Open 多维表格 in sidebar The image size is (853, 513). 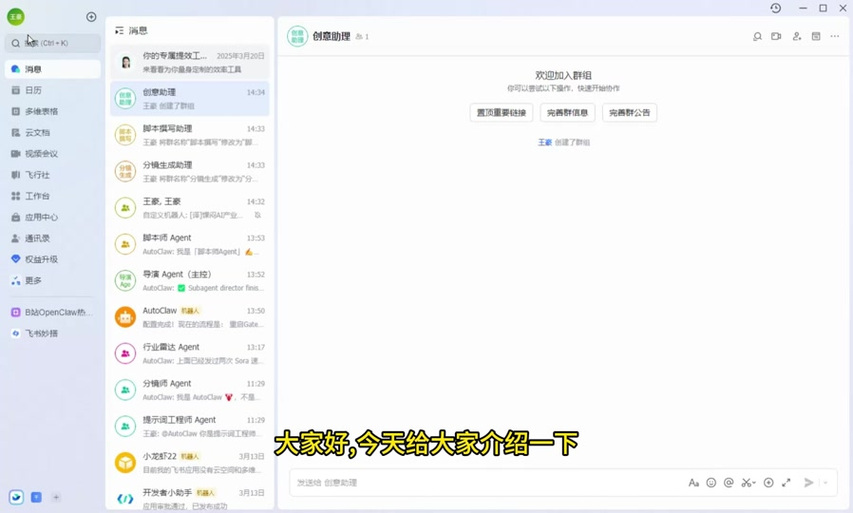coord(53,112)
